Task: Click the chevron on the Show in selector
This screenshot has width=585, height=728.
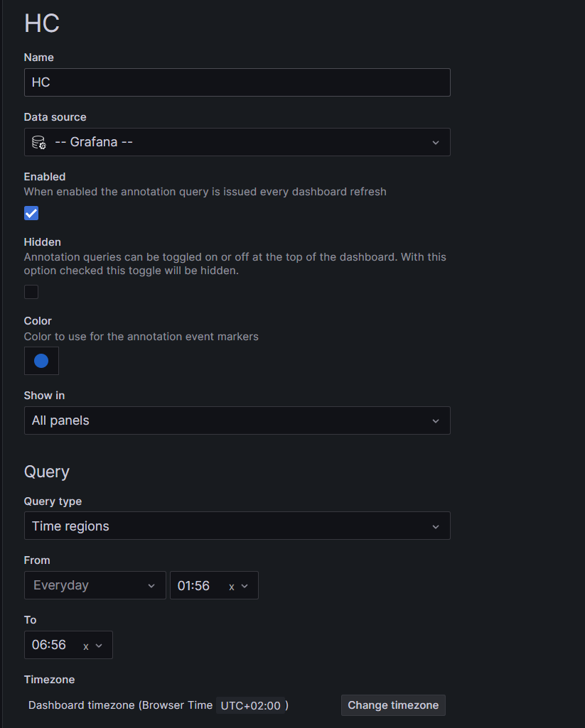Action: [436, 420]
